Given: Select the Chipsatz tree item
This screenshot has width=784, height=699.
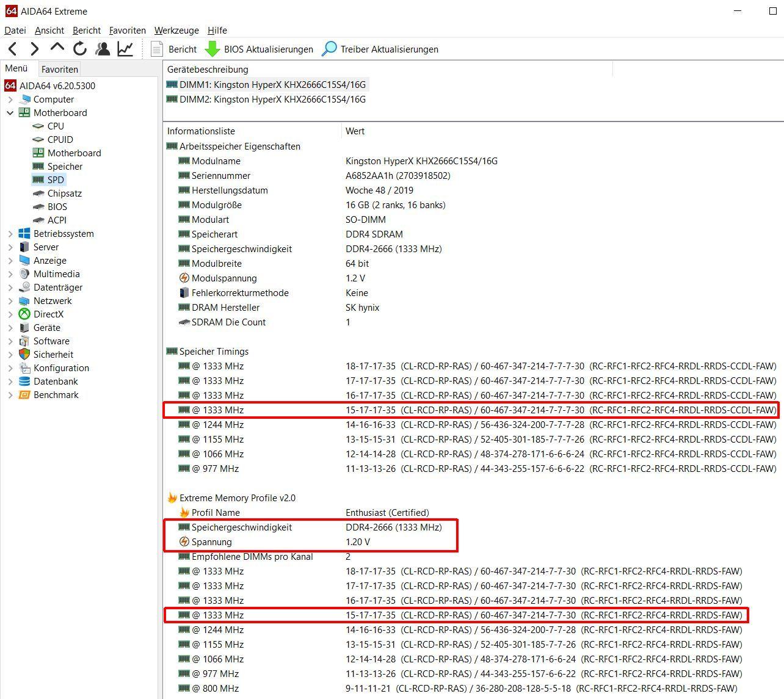Looking at the screenshot, I should [64, 194].
